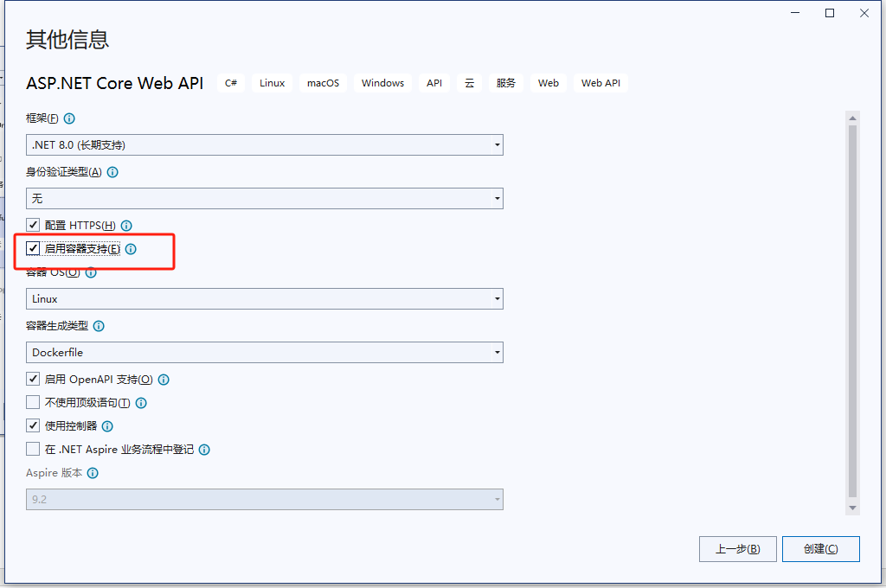Screen dimensions: 886x588
Task: Click the ASP.NET Core Web API title
Action: click(115, 83)
